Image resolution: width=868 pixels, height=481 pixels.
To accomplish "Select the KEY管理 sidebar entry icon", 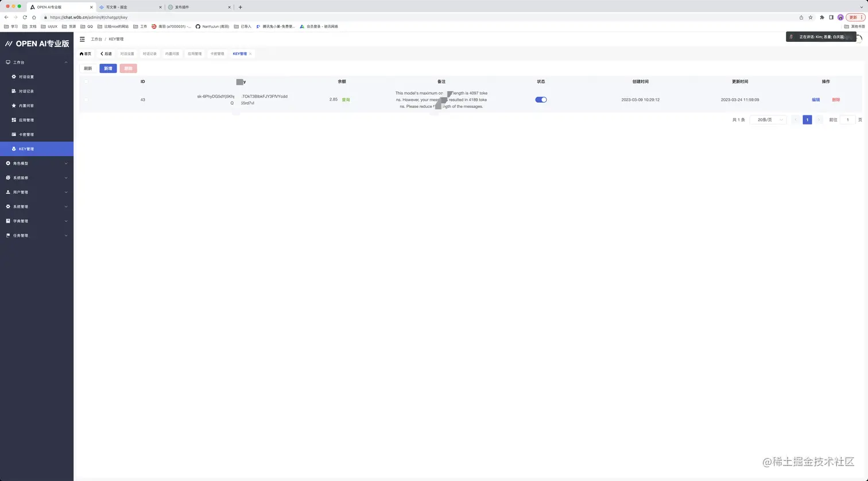I will (14, 149).
